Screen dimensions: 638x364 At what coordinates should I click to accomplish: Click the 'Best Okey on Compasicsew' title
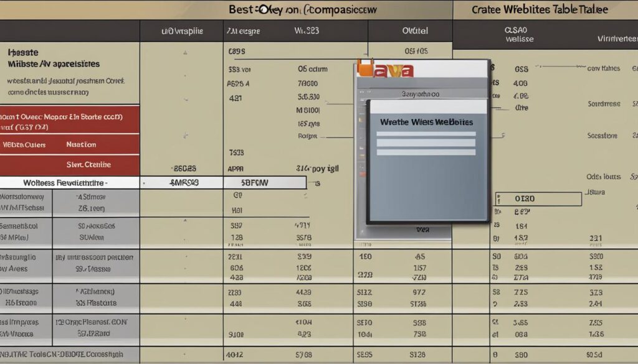coord(303,9)
